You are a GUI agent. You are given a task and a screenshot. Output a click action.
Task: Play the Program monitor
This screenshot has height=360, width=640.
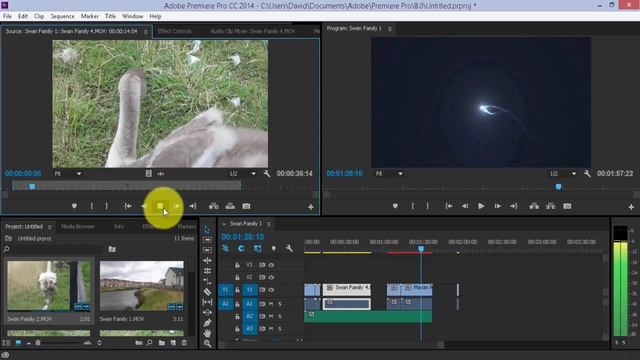click(x=481, y=206)
